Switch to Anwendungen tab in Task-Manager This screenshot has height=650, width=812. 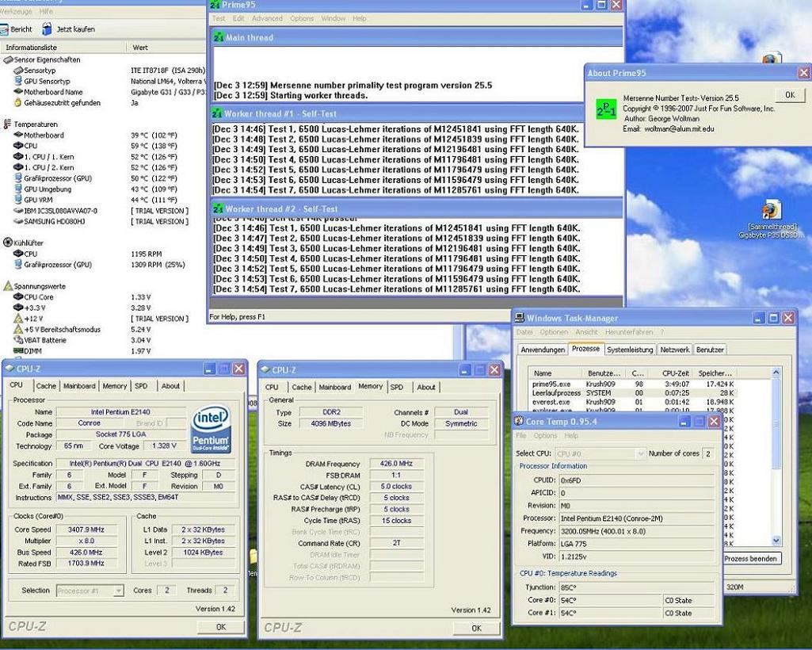(x=543, y=350)
